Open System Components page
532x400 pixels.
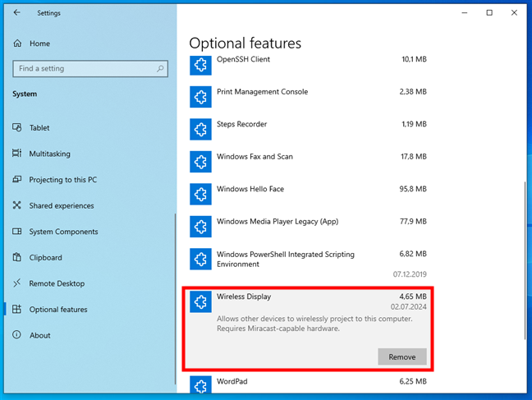pyautogui.click(x=63, y=232)
